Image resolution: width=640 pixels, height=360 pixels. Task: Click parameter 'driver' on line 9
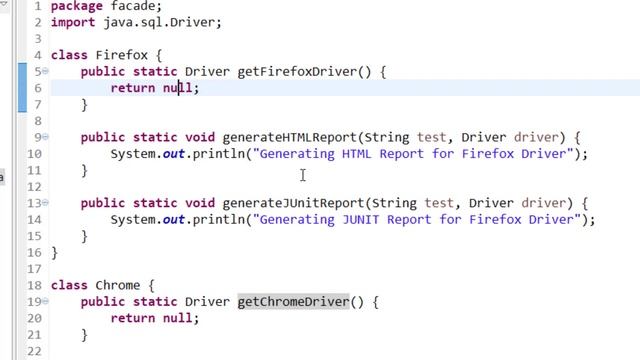(536, 137)
